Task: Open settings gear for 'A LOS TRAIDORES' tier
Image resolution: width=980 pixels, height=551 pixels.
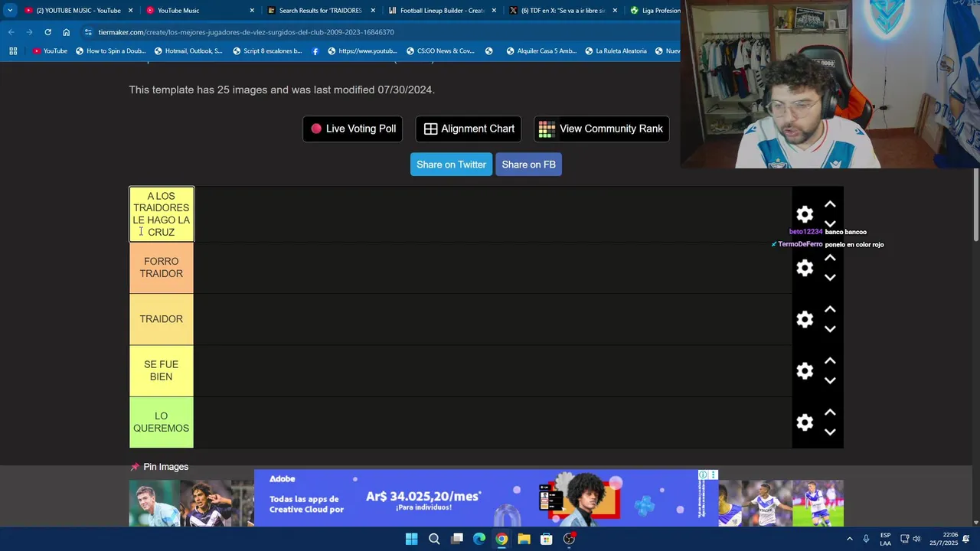Action: 805,214
